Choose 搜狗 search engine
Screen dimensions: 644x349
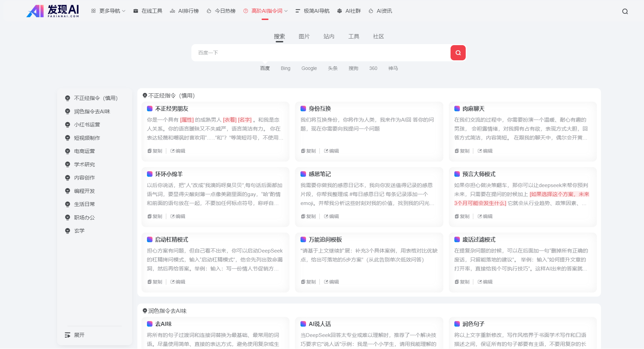click(353, 68)
